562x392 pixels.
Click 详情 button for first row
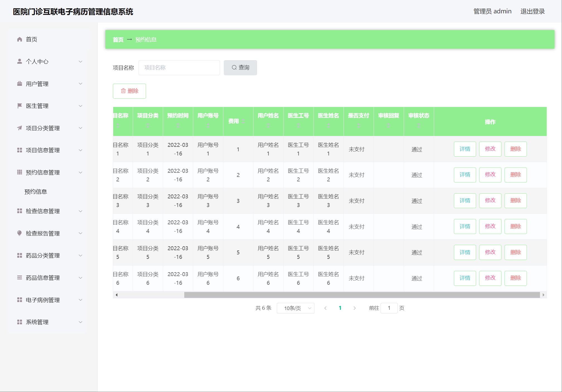pos(465,149)
